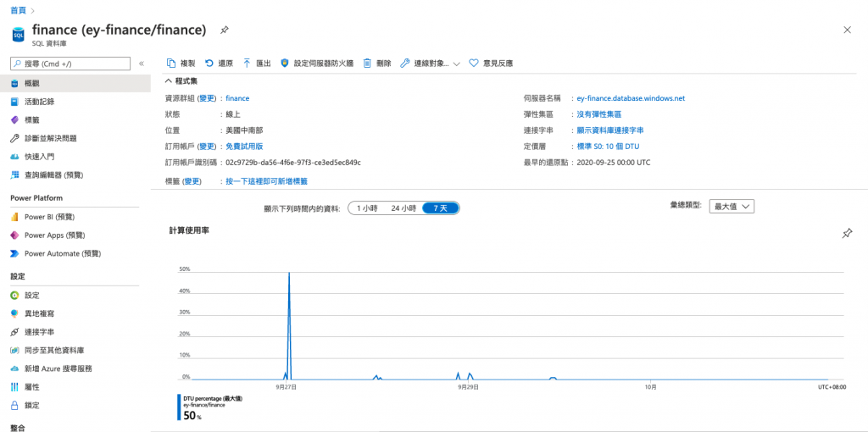Image resolution: width=868 pixels, height=432 pixels.
Task: Open 屬性 in the sidebar
Action: (x=32, y=386)
